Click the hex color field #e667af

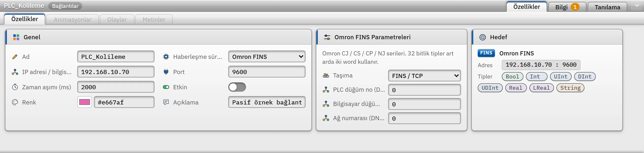click(x=124, y=102)
